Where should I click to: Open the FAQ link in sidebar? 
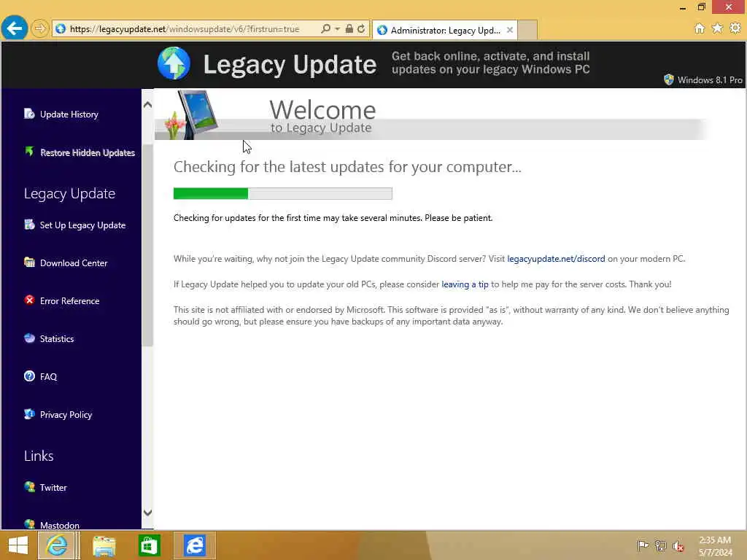click(x=48, y=377)
